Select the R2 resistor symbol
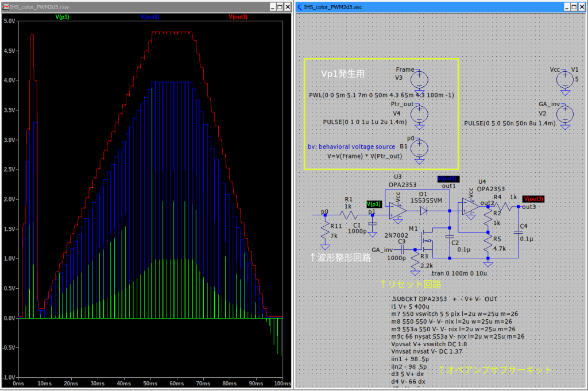Viewport: 588px width, 391px height. pyautogui.click(x=488, y=219)
